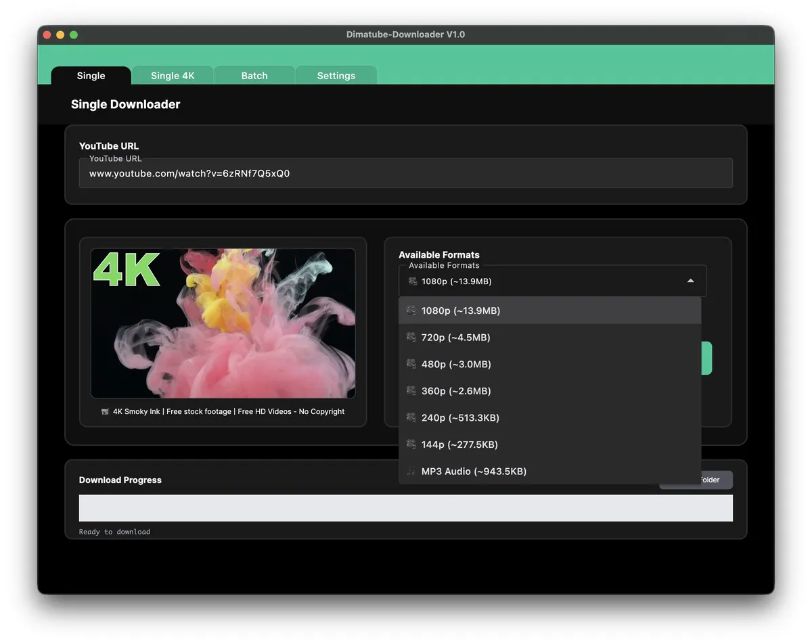Pick 144p (~277.5KB) option
Viewport: 812px width, 644px height.
tap(550, 444)
